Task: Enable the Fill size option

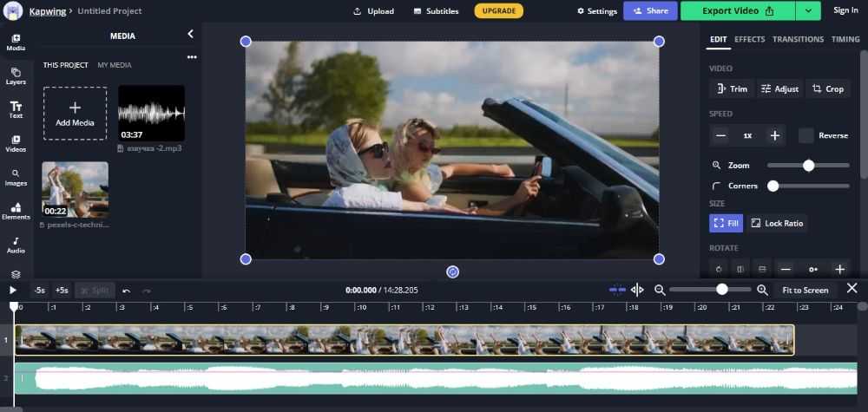Action: pos(726,223)
